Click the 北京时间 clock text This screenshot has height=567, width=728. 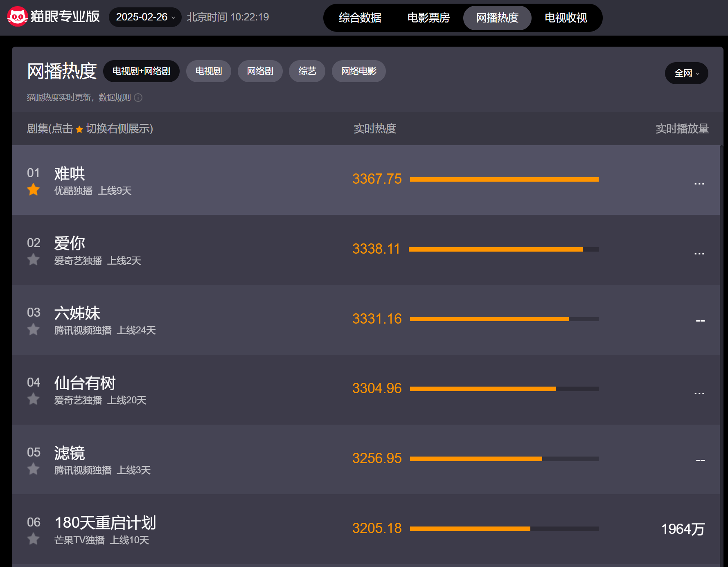pyautogui.click(x=228, y=17)
